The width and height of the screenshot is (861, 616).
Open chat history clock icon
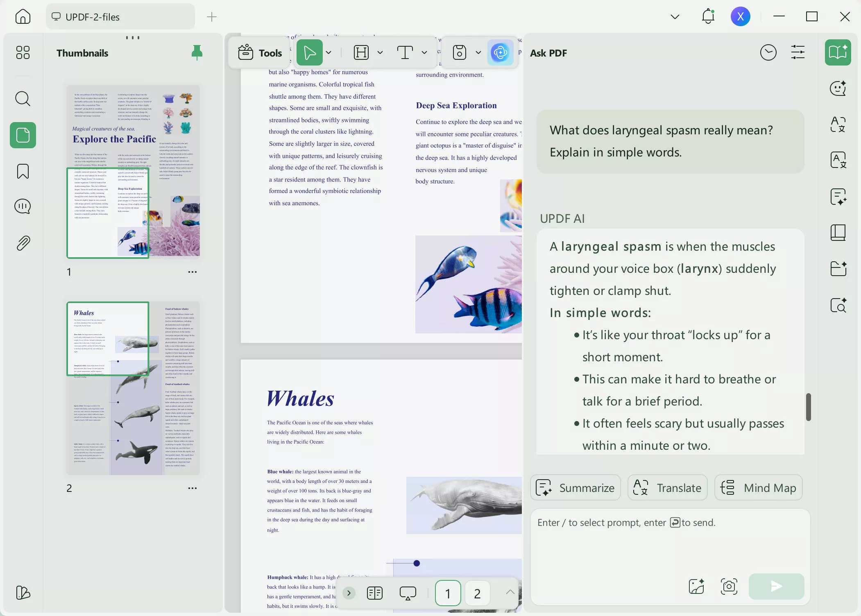pos(768,53)
